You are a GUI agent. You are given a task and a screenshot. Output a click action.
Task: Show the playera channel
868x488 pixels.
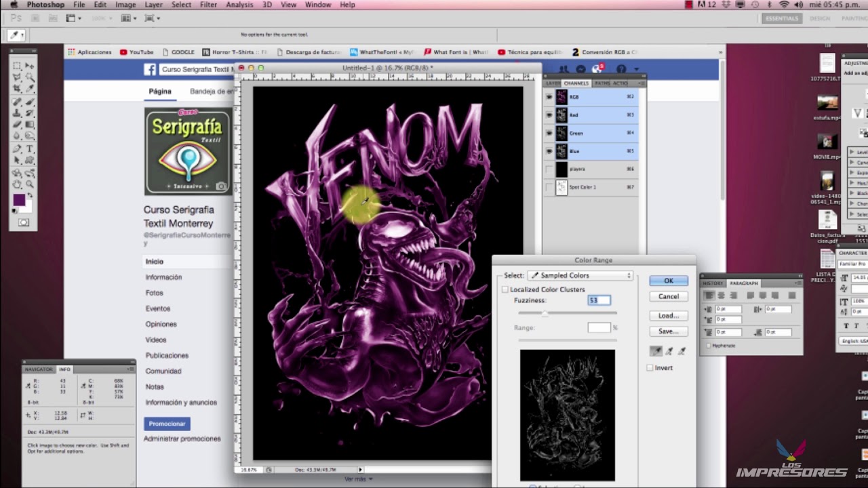pyautogui.click(x=549, y=169)
